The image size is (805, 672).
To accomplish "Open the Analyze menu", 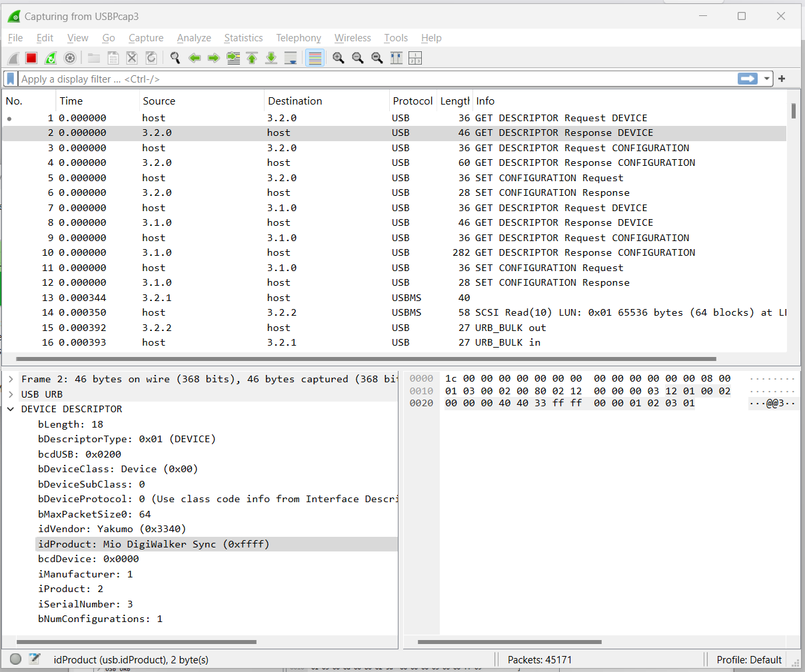I will pos(194,38).
